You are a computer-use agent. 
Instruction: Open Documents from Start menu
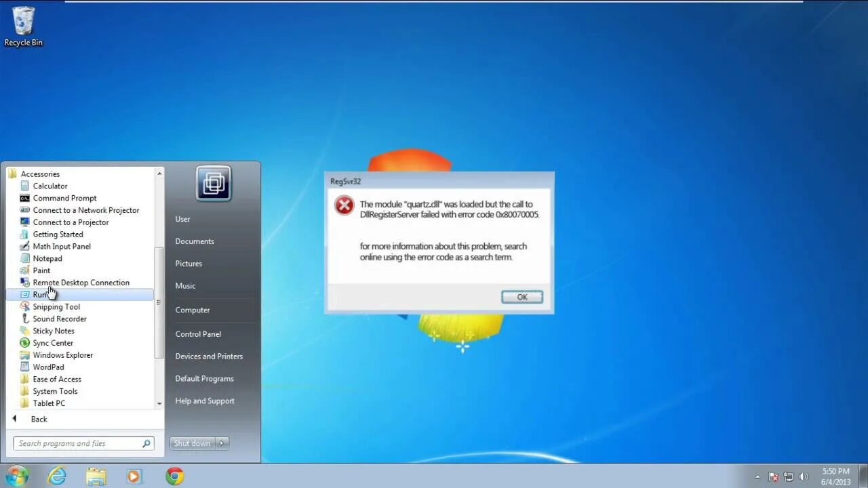click(195, 241)
